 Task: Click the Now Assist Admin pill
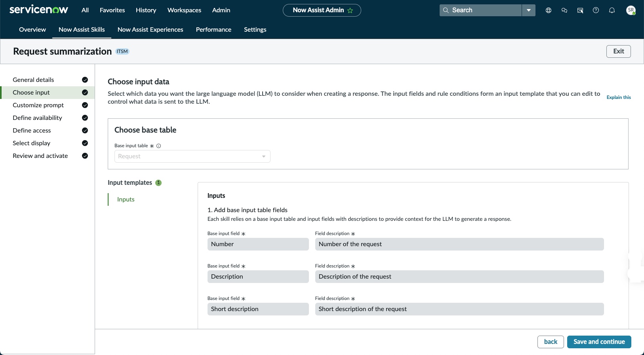(x=322, y=10)
